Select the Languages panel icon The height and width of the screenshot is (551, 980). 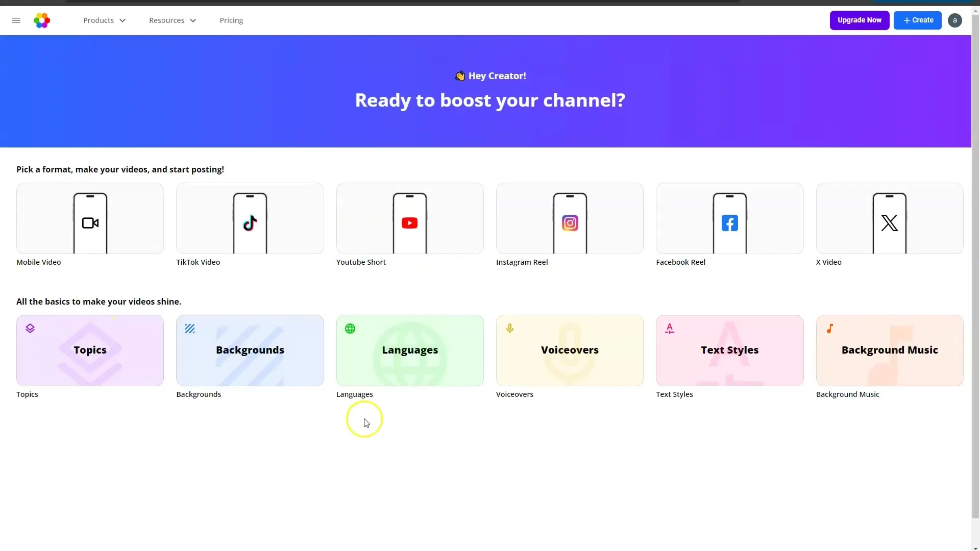[x=350, y=329]
